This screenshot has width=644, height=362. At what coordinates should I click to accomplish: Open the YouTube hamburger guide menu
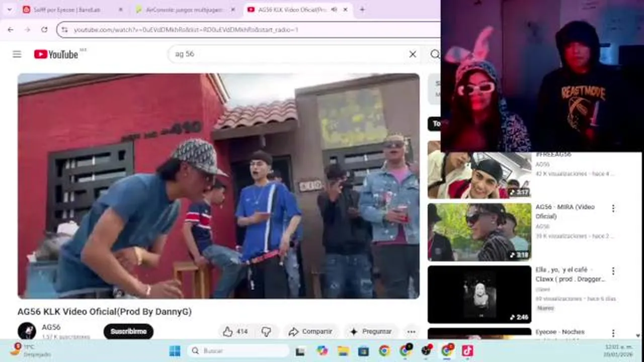click(x=17, y=54)
